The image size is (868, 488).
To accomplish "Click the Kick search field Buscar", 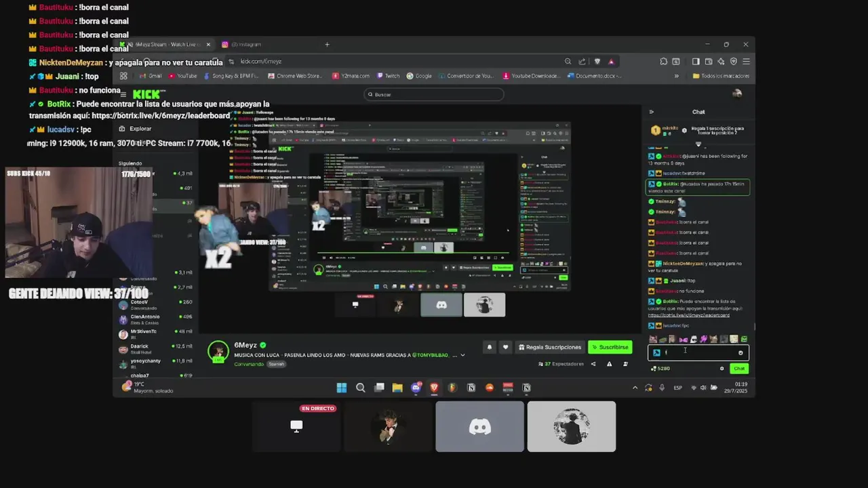I will [434, 94].
